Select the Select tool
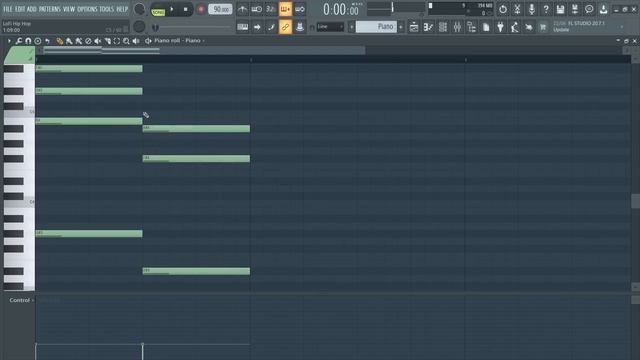640x360 pixels. pyautogui.click(x=117, y=41)
